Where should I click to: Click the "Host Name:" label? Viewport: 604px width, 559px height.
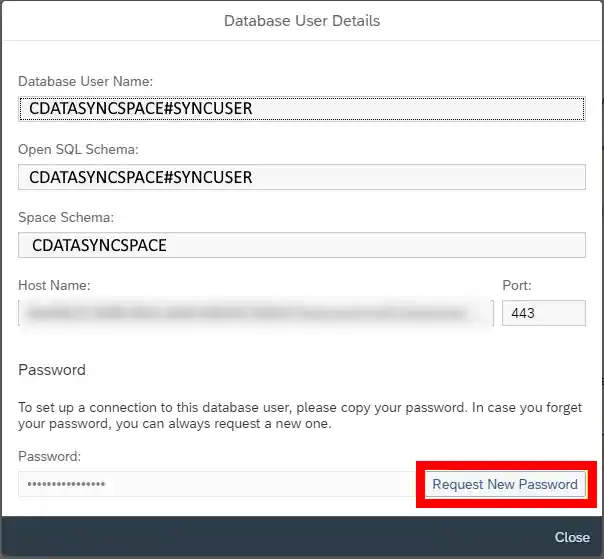point(54,285)
